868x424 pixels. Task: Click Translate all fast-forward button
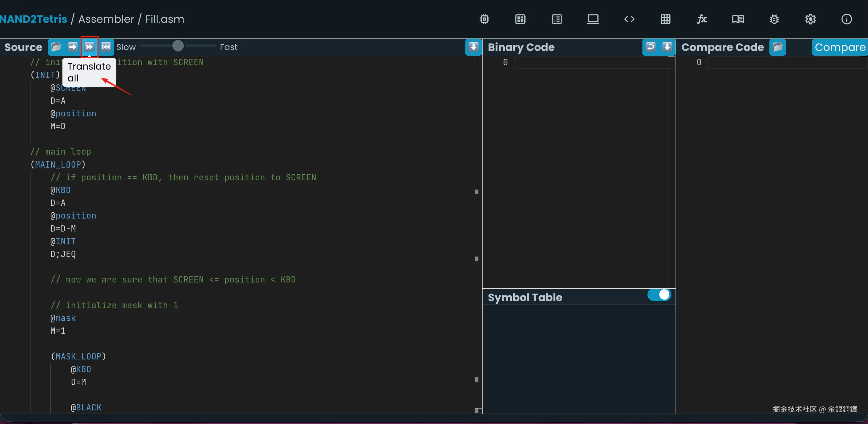(x=89, y=47)
